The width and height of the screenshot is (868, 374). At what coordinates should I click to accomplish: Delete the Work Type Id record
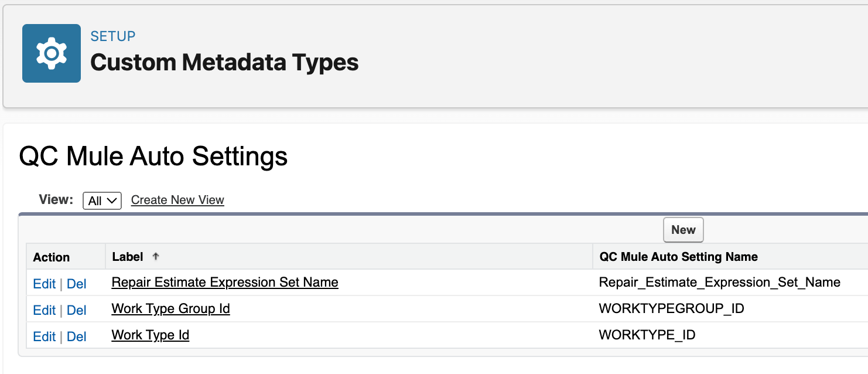(x=77, y=336)
